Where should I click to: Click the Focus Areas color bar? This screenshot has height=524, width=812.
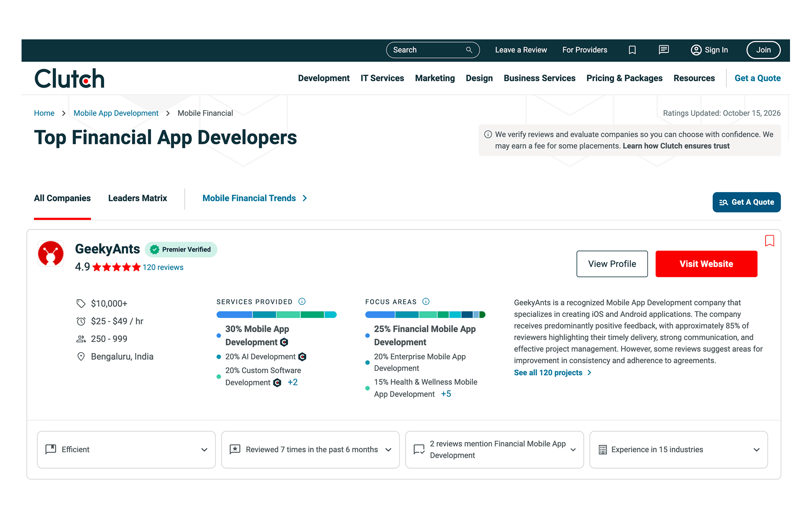coord(425,314)
